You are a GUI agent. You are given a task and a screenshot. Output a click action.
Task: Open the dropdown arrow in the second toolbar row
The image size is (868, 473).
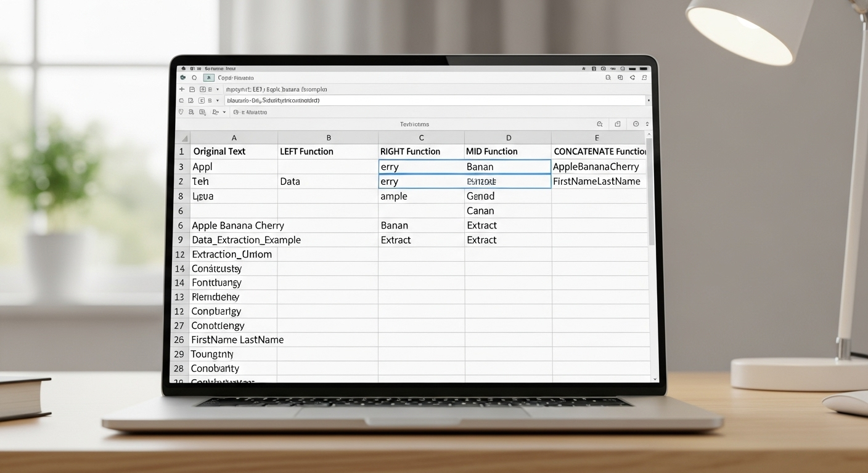(x=218, y=100)
